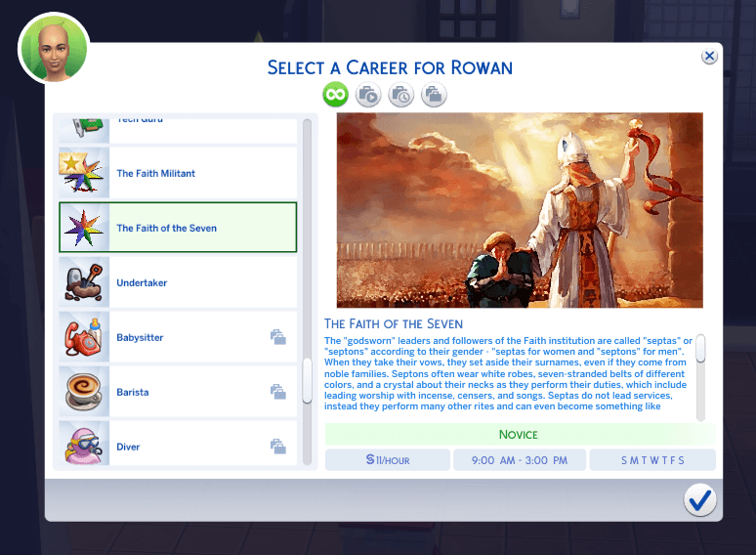The height and width of the screenshot is (555, 756).
Task: Pick the Diver career from list
Action: [178, 444]
